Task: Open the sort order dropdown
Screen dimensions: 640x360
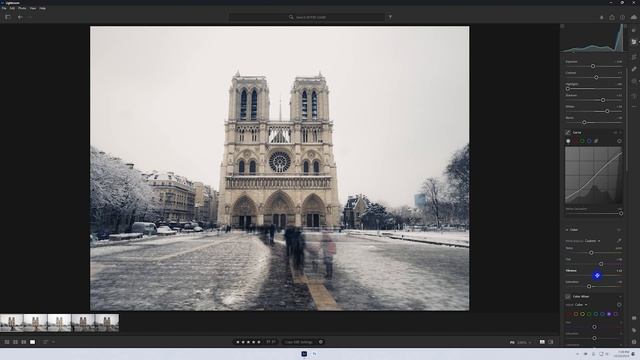Action: (x=48, y=342)
